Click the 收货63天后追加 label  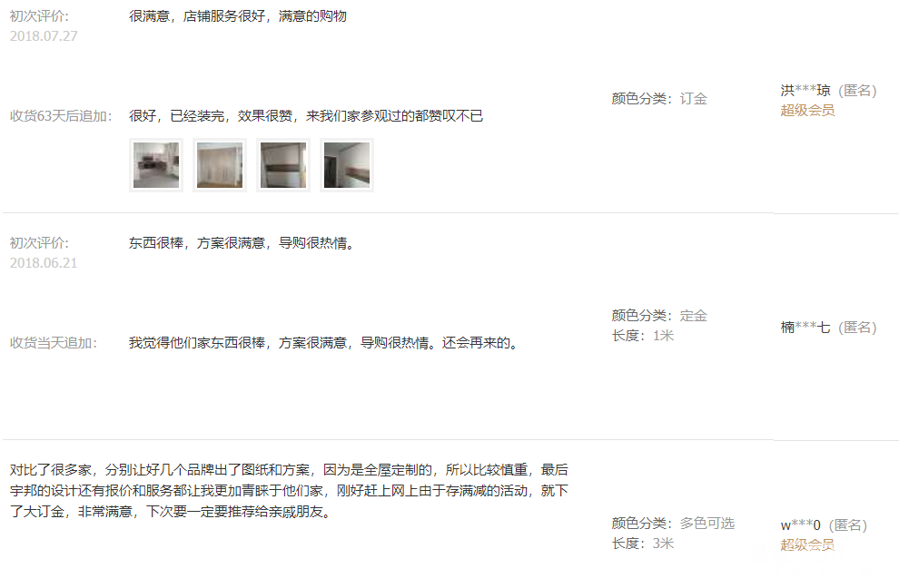(61, 116)
